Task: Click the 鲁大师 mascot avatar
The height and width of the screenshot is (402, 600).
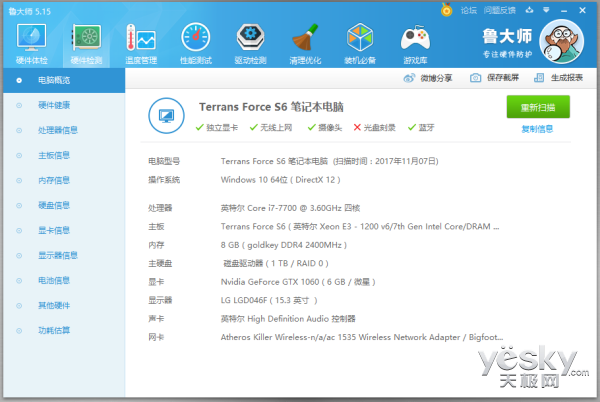Action: point(563,42)
